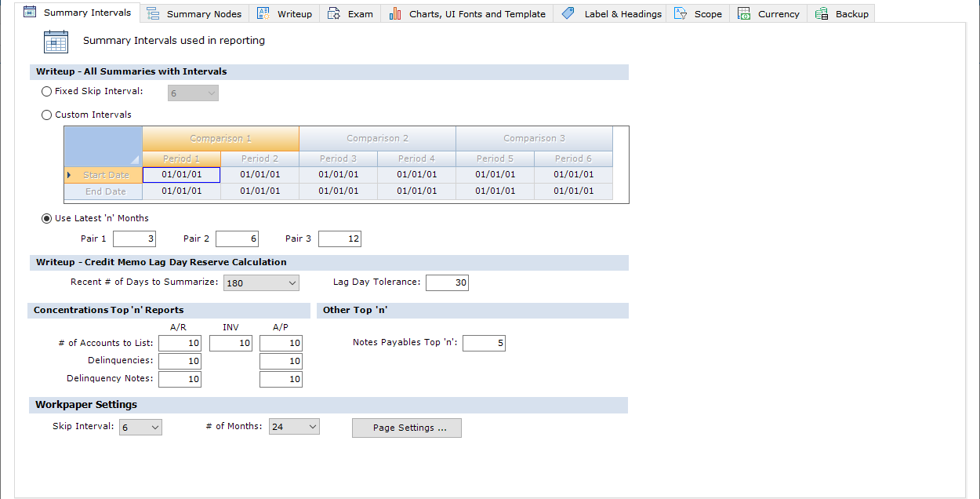Screen dimensions: 980x499
Task: Click the Lag Day Tolerance input field
Action: click(447, 283)
